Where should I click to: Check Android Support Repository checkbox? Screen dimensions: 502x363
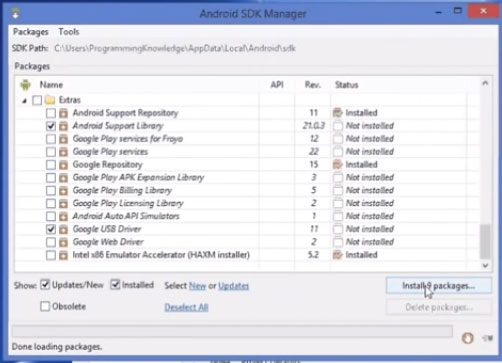pos(51,113)
